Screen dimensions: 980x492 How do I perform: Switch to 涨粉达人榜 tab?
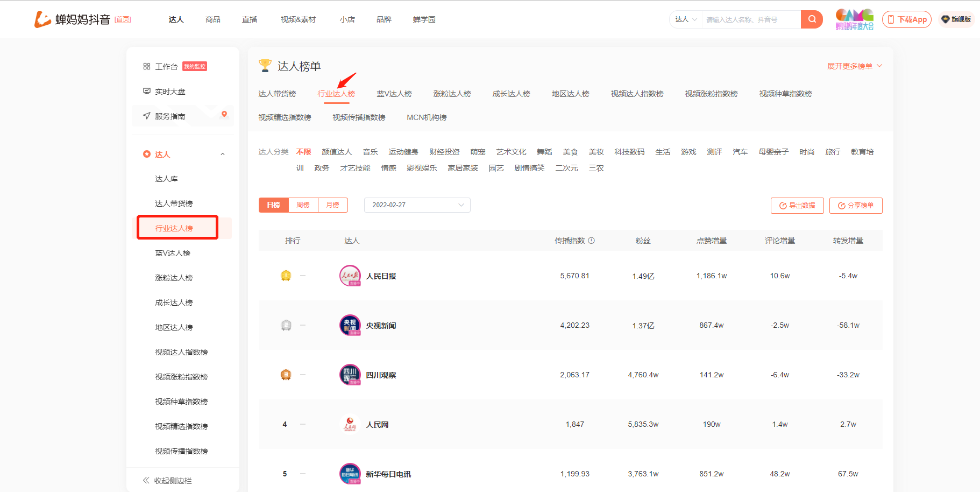(452, 94)
